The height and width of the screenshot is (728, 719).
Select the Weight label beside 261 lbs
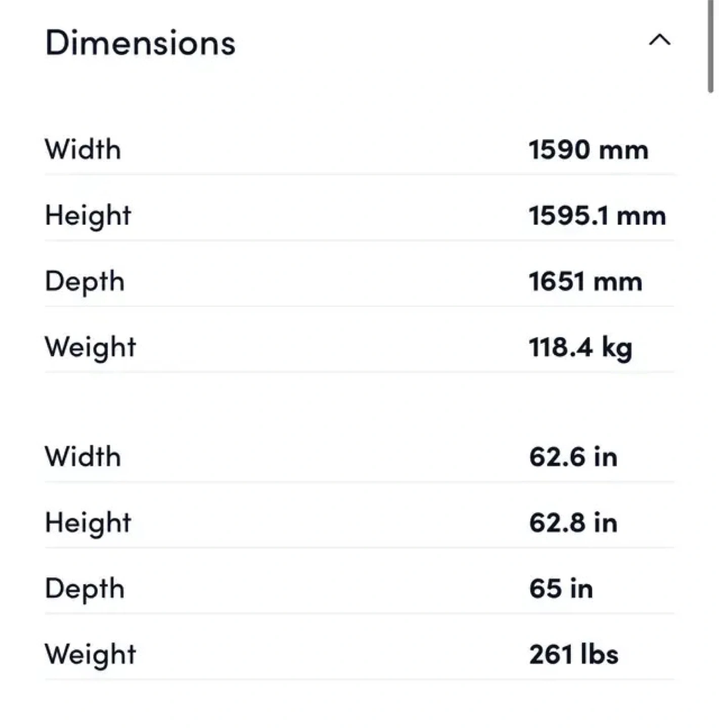click(91, 655)
